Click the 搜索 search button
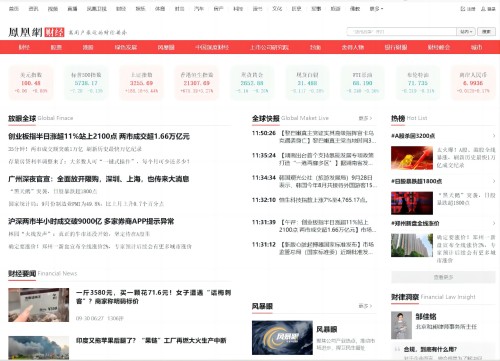This screenshot has height=361, width=500. tap(486, 32)
